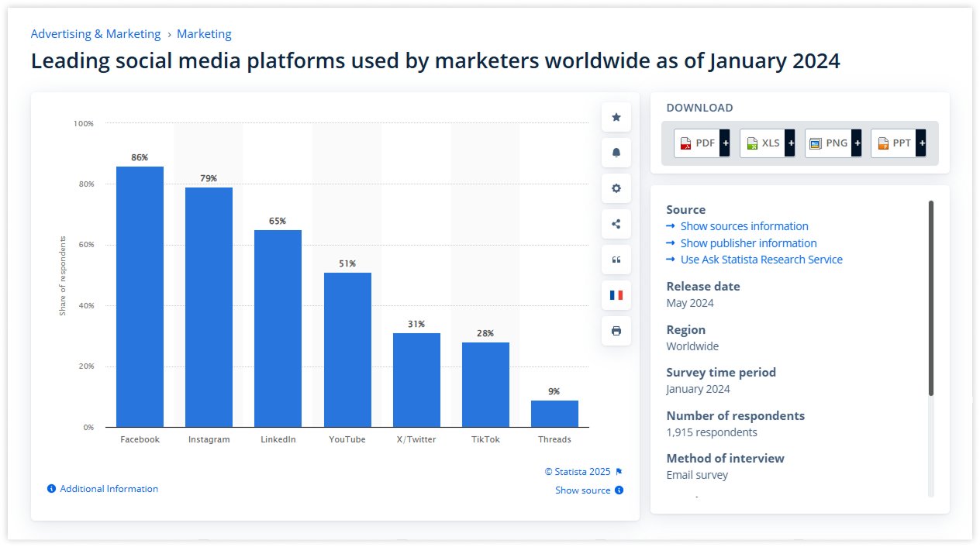Click the source panel vertical scrollbar
980x547 pixels.
pos(931,298)
